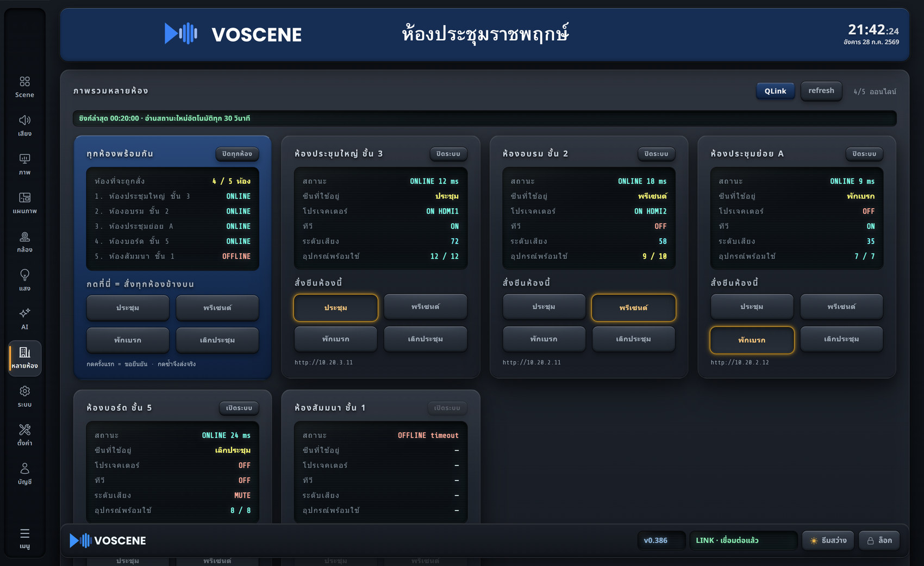Open the บัญชี (account) sidebar icon
This screenshot has width=924, height=566.
tap(24, 474)
